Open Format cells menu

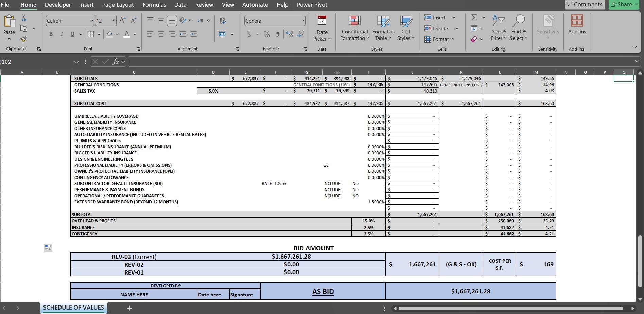tap(439, 39)
